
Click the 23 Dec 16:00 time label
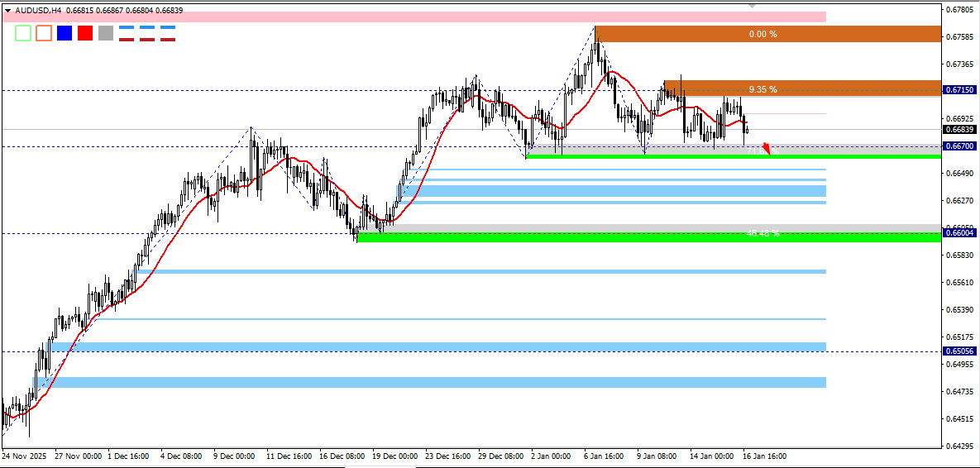point(449,456)
